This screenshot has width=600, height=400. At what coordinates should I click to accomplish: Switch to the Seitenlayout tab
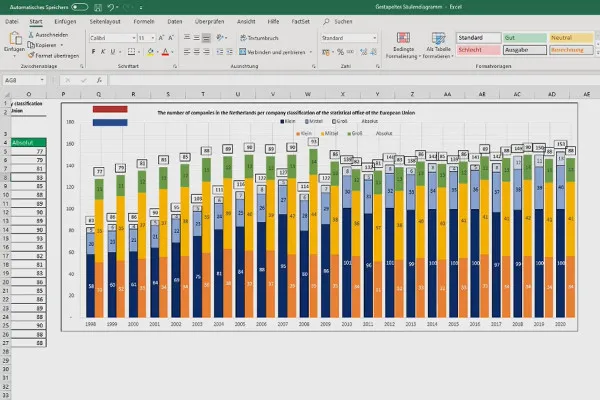click(105, 20)
